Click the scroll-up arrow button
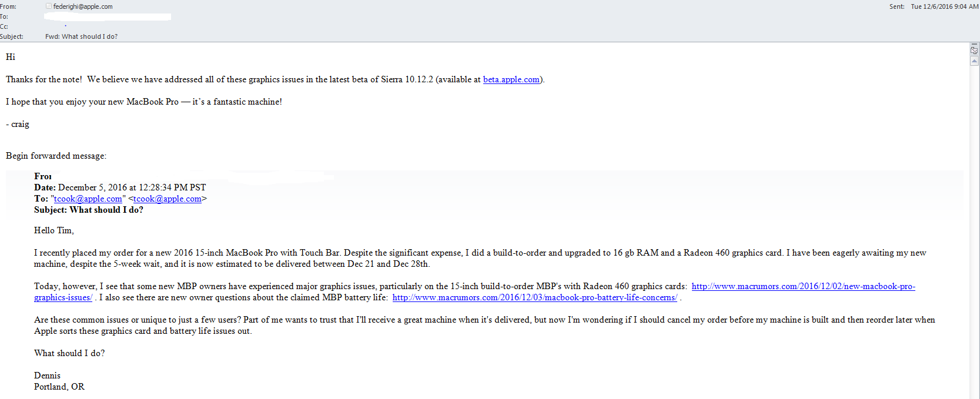 tap(974, 61)
